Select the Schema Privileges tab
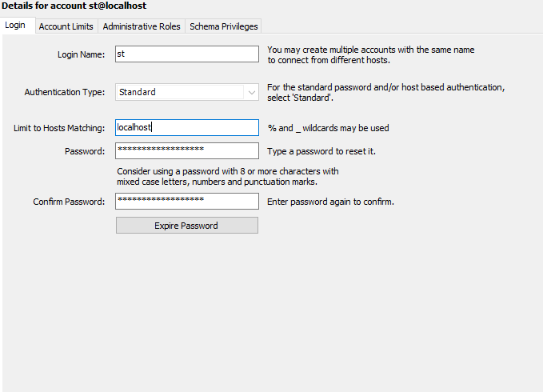Image resolution: width=543 pixels, height=392 pixels. (224, 26)
